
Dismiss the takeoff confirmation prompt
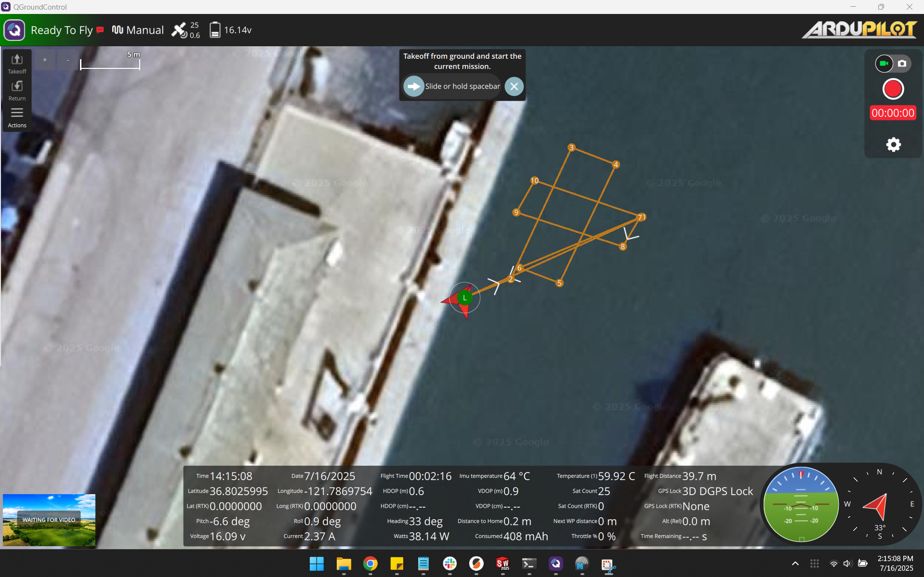[x=514, y=86]
